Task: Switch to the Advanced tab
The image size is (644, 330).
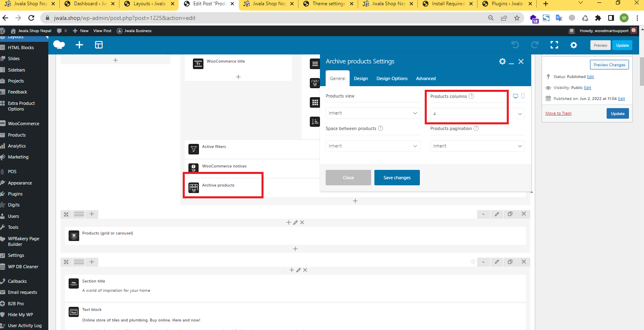Action: pos(426,78)
